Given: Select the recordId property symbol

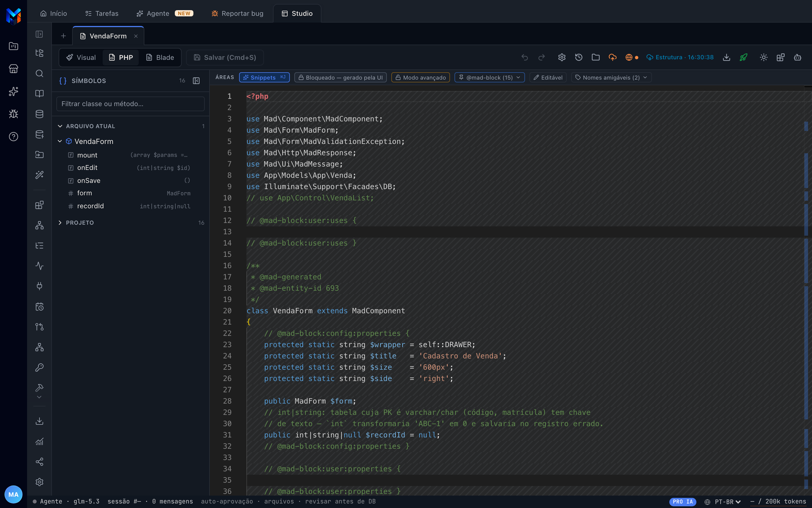Looking at the screenshot, I should click(x=130, y=206).
